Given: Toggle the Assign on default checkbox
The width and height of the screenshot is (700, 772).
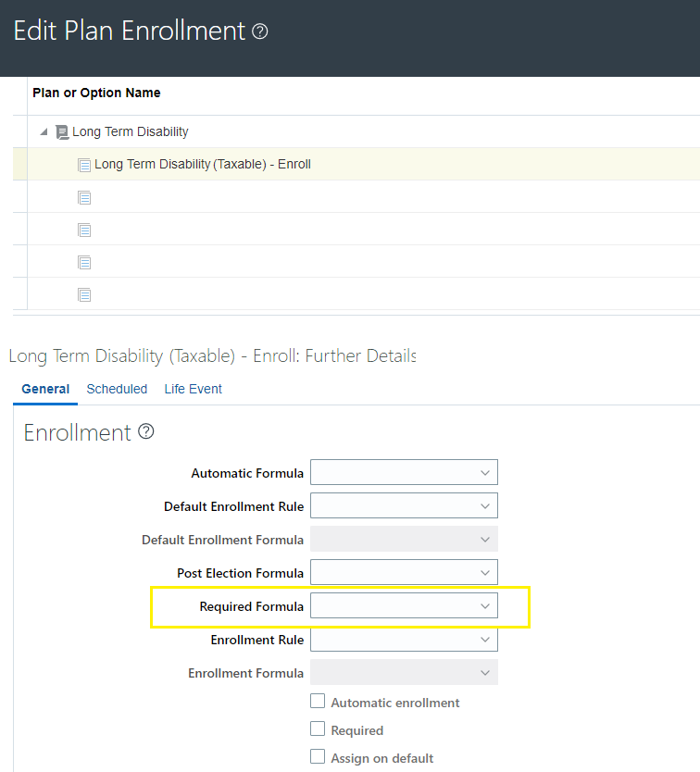Looking at the screenshot, I should (x=319, y=758).
